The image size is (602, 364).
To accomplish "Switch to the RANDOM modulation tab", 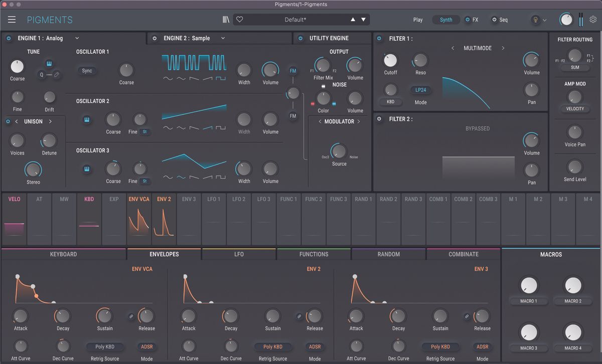I will 388,254.
